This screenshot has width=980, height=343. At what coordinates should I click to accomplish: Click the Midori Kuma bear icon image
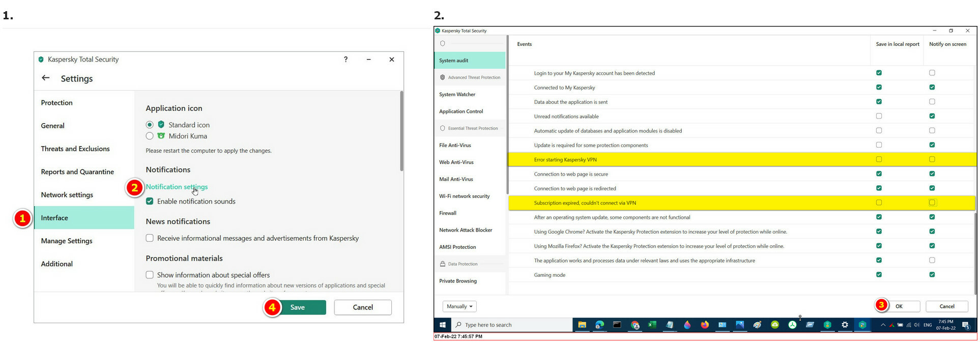[x=161, y=136]
